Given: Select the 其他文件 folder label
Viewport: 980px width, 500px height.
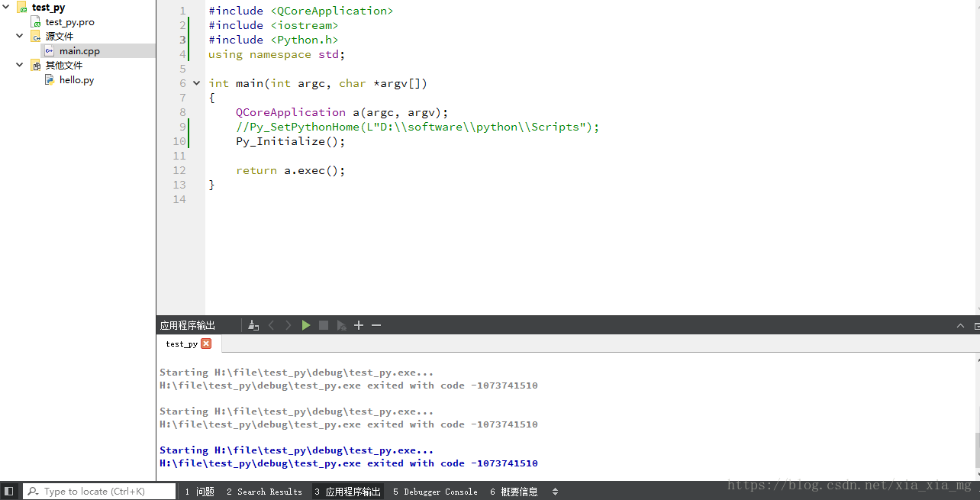Looking at the screenshot, I should pyautogui.click(x=64, y=66).
